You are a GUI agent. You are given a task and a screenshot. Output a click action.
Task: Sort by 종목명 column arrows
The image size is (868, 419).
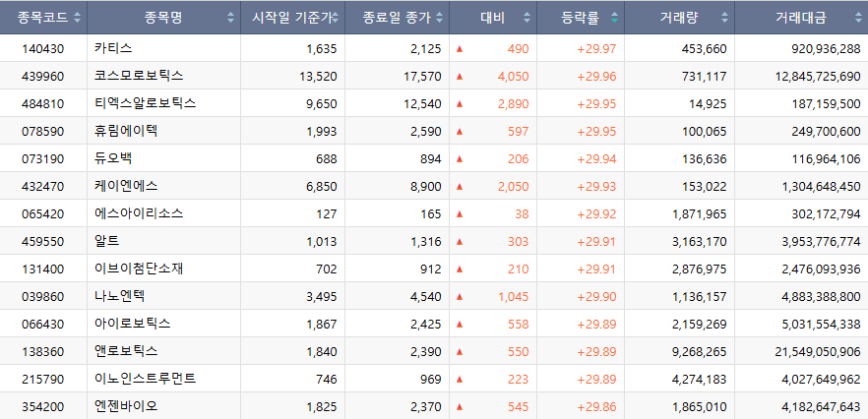(x=231, y=18)
